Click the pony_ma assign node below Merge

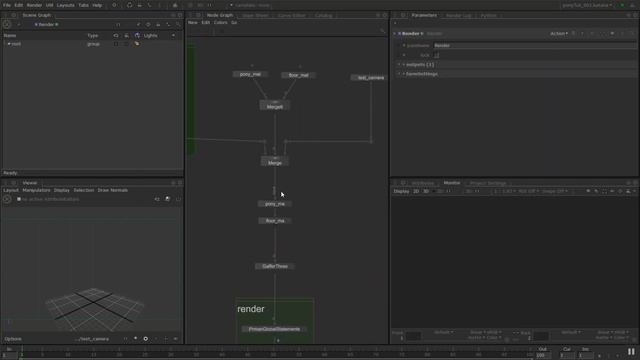point(275,204)
